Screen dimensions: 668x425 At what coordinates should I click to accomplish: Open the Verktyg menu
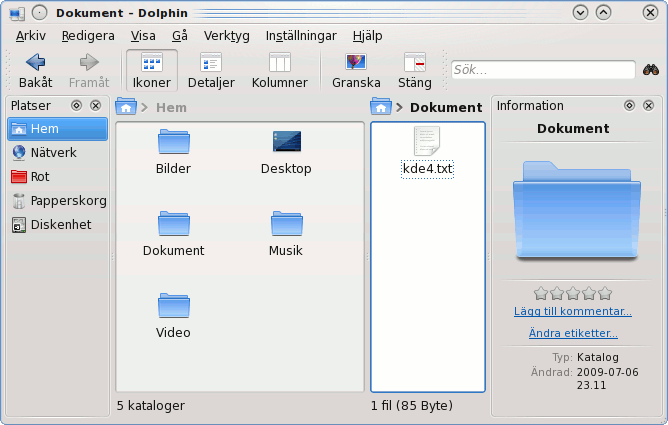[226, 35]
